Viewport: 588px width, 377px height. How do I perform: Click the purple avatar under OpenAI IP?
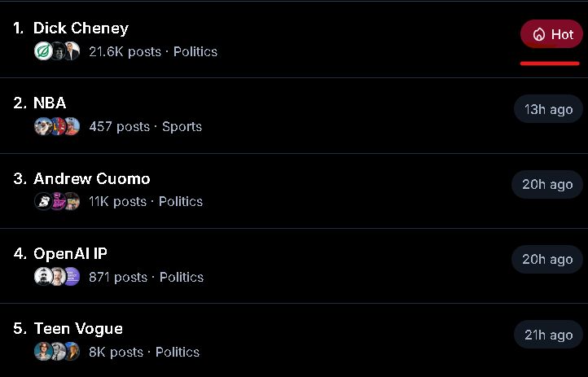pos(72,277)
